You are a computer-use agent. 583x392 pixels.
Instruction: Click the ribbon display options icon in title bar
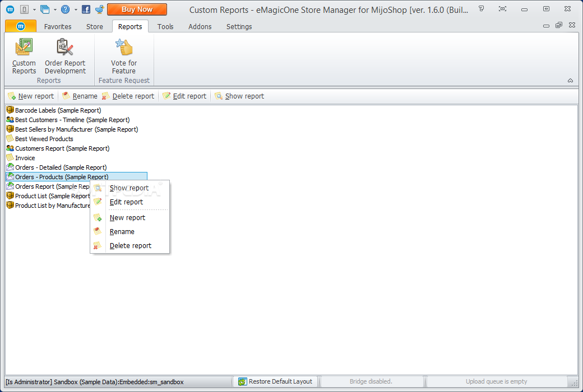pos(482,8)
